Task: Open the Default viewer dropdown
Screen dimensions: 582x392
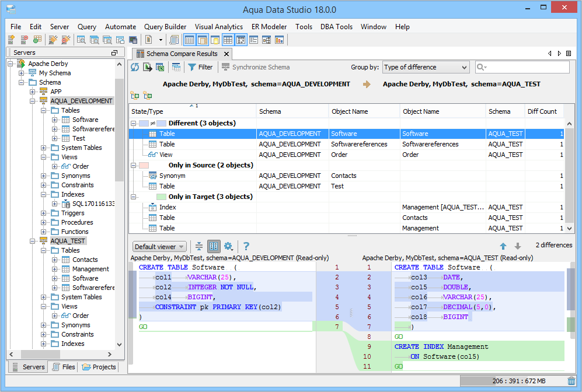Action: [x=159, y=247]
